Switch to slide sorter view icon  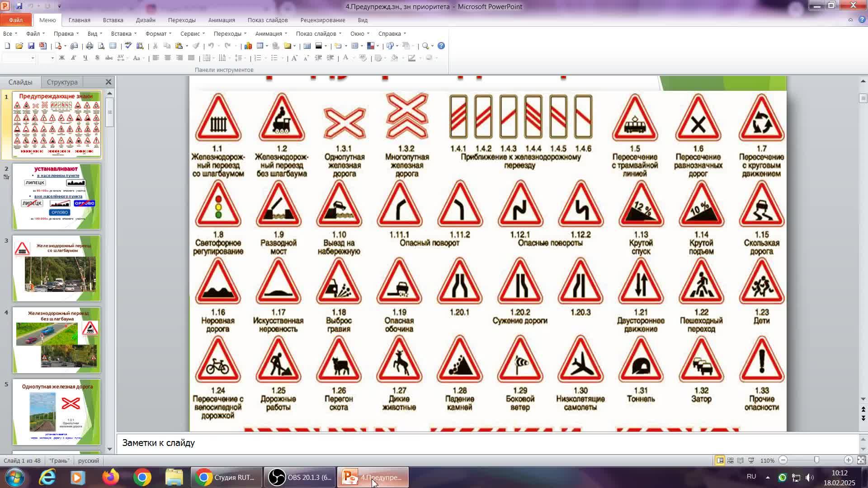730,460
